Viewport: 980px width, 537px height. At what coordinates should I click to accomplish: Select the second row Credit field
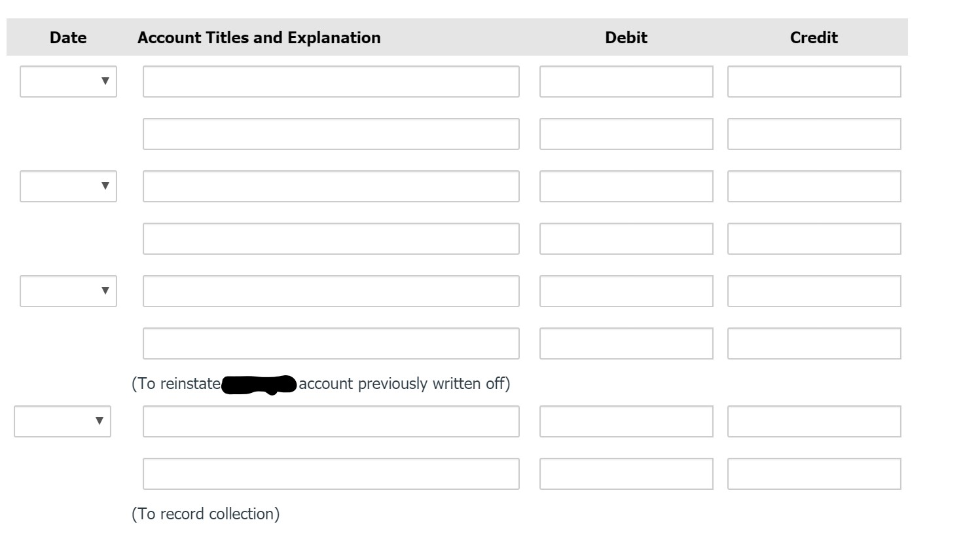point(814,134)
